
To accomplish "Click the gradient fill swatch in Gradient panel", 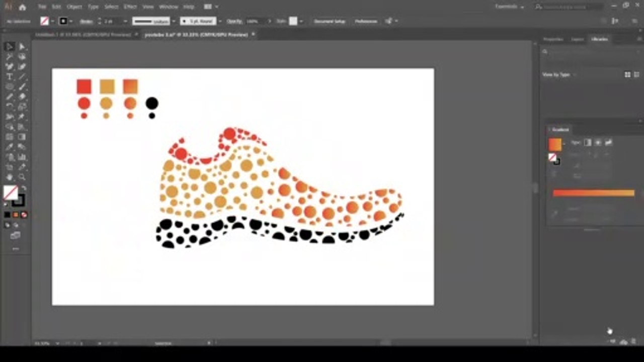I will point(554,144).
